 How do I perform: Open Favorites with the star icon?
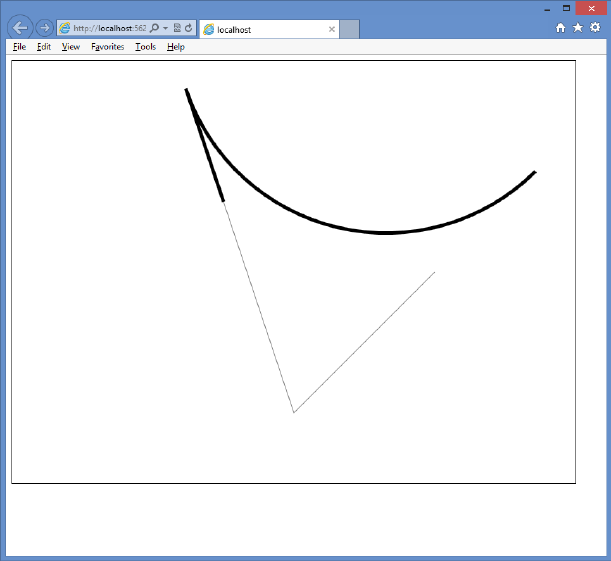coord(577,27)
